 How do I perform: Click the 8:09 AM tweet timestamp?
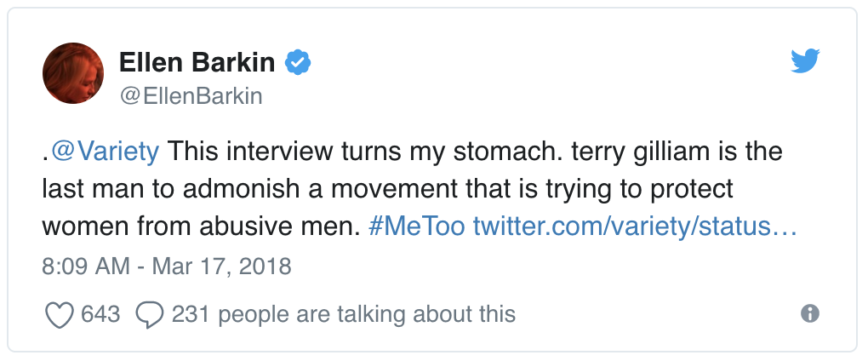tap(84, 266)
